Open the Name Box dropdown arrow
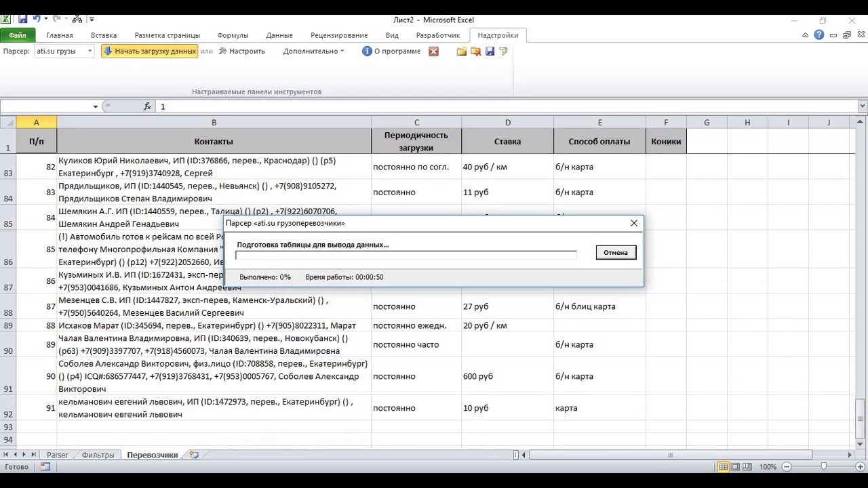Image resolution: width=868 pixels, height=488 pixels. 95,106
